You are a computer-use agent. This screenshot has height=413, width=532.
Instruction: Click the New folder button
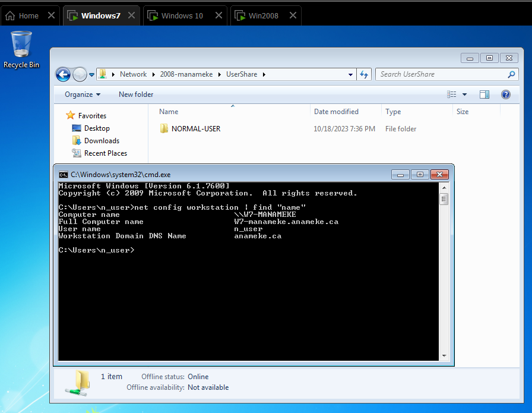tap(135, 94)
